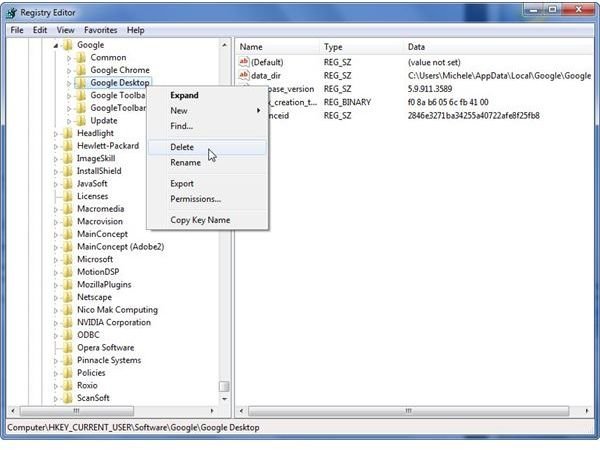Click the tree pane scroll down arrow
600x450 pixels.
click(x=224, y=399)
